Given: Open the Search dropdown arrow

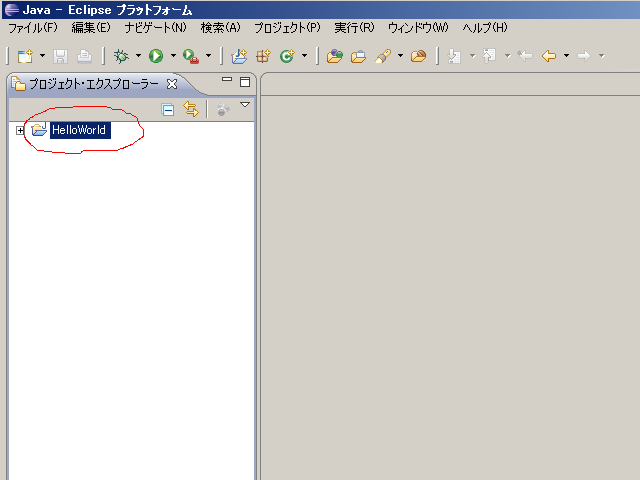Looking at the screenshot, I should (x=400, y=56).
